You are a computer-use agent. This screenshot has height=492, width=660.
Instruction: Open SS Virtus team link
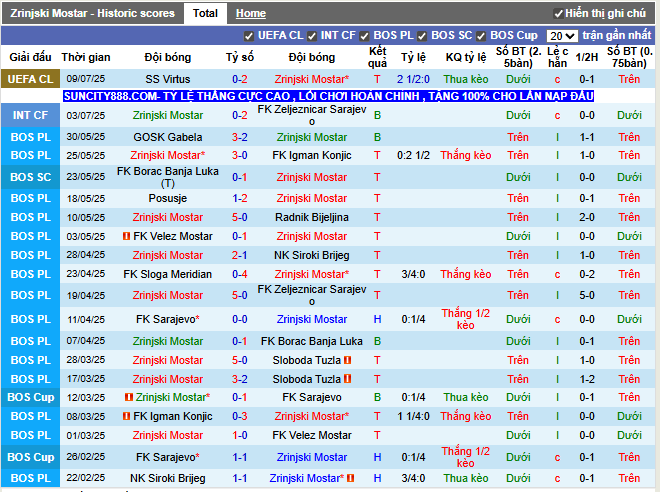tap(168, 79)
